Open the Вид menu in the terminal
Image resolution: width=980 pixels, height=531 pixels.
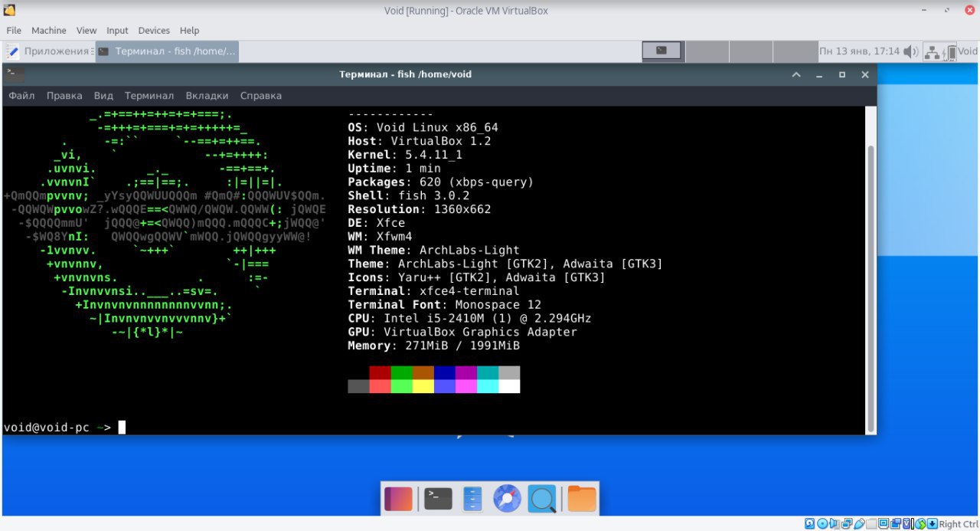pyautogui.click(x=103, y=96)
